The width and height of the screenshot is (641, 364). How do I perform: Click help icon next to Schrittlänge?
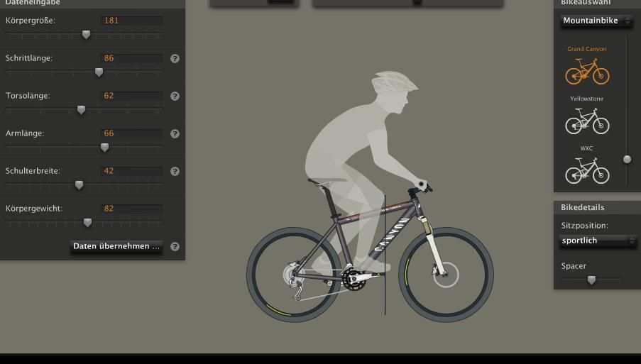175,59
